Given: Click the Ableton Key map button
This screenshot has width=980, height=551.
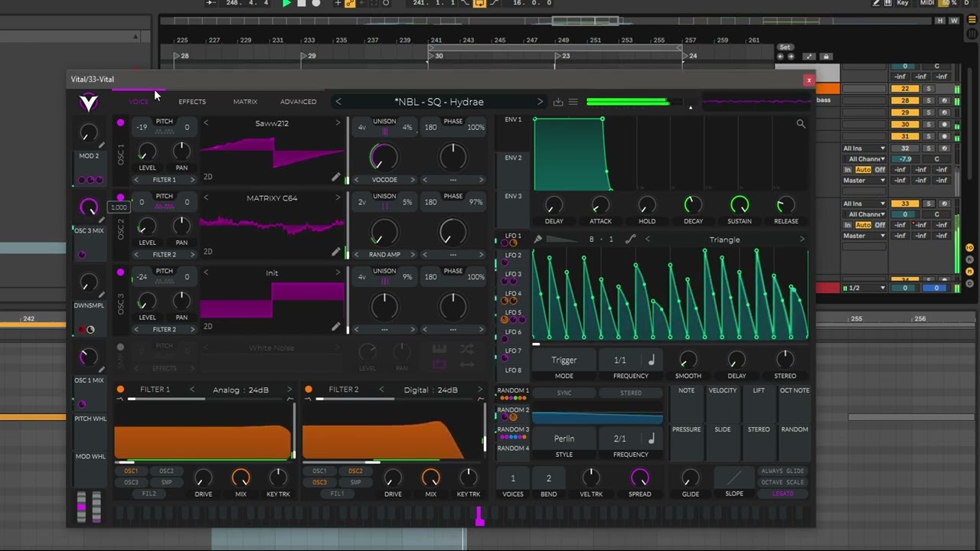Looking at the screenshot, I should 903,3.
